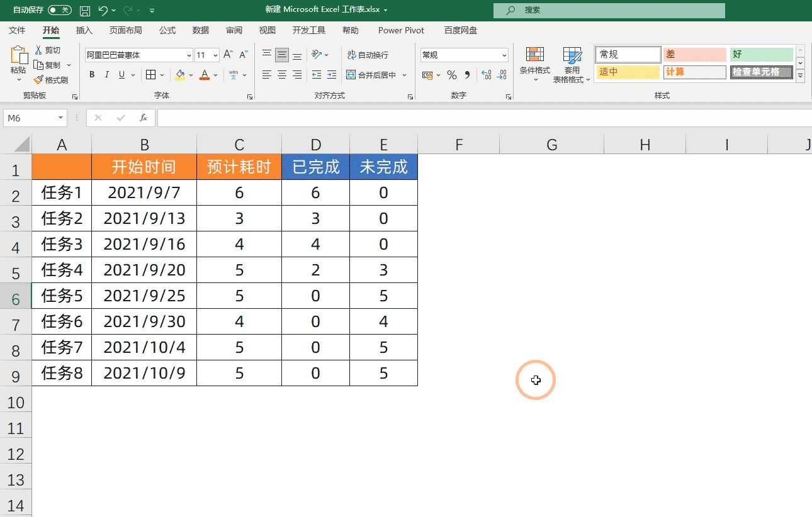Click the increase indent icon
Image resolution: width=812 pixels, height=517 pixels.
click(330, 75)
